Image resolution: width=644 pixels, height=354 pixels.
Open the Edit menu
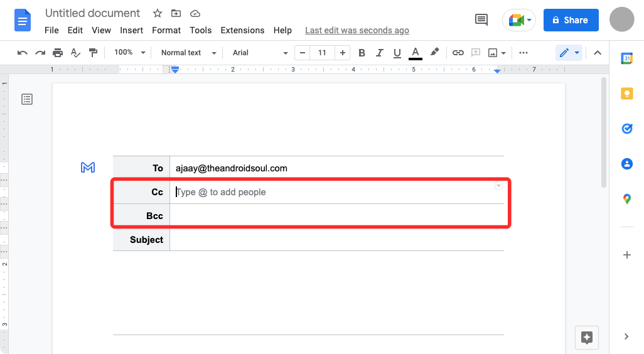pos(75,30)
